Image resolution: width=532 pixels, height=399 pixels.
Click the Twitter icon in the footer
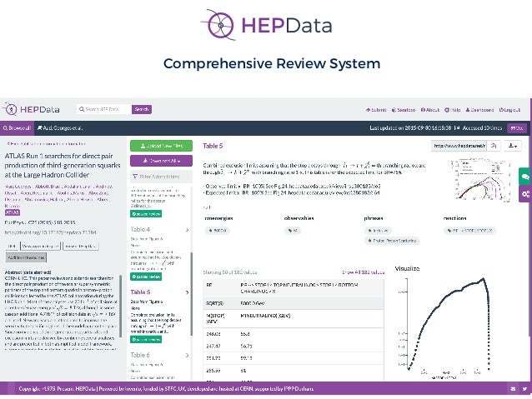point(524,389)
